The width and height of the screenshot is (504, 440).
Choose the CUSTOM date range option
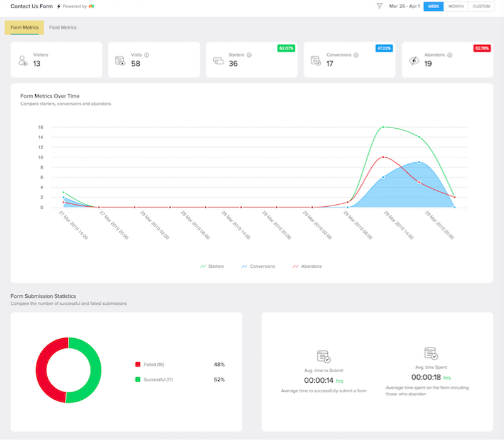click(481, 6)
